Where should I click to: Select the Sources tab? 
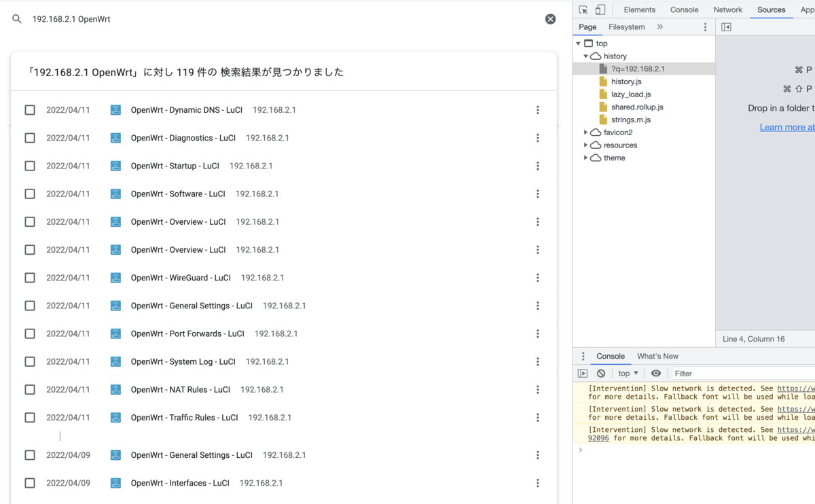click(x=772, y=10)
